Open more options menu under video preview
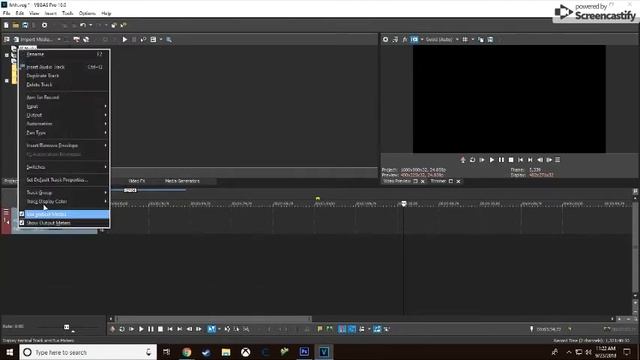 point(558,160)
